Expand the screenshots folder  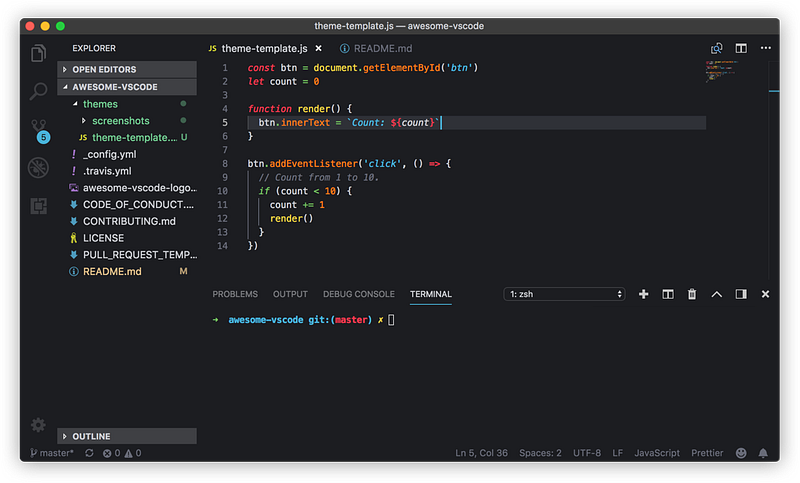click(119, 120)
